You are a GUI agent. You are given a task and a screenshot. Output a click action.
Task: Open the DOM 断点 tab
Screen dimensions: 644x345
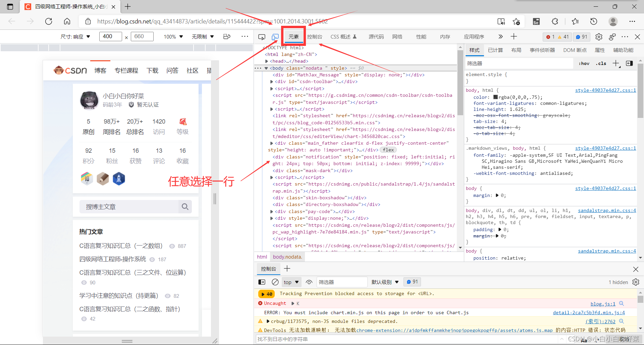point(575,50)
